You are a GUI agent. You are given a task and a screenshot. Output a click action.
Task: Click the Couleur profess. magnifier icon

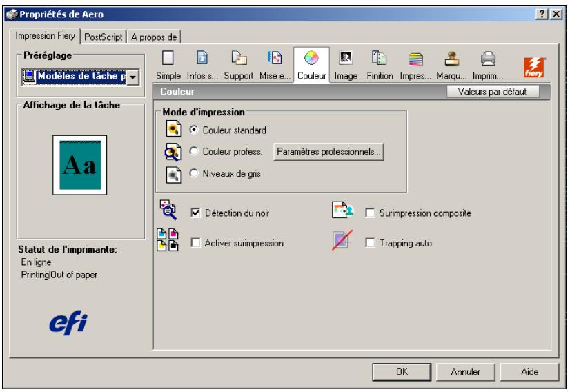173,152
